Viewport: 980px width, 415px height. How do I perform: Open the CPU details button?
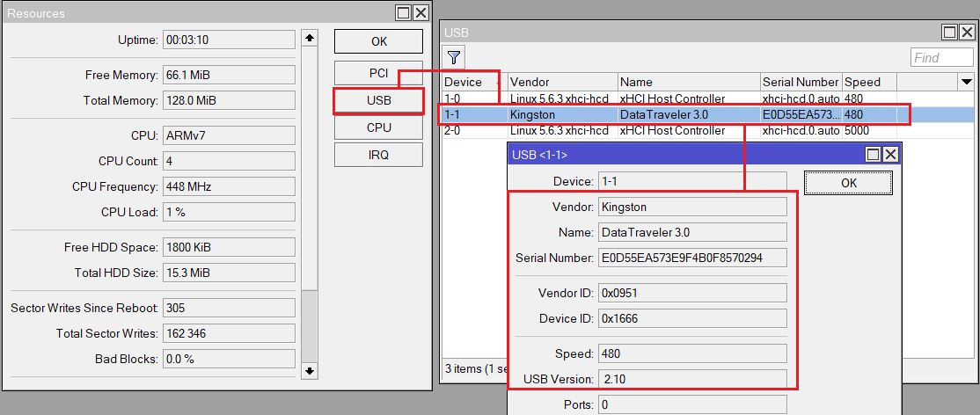(379, 127)
